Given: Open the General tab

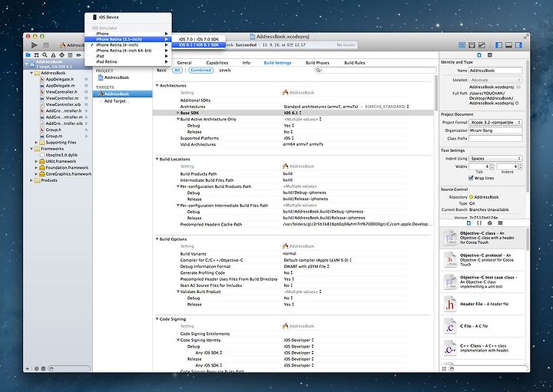Looking at the screenshot, I should (x=184, y=63).
